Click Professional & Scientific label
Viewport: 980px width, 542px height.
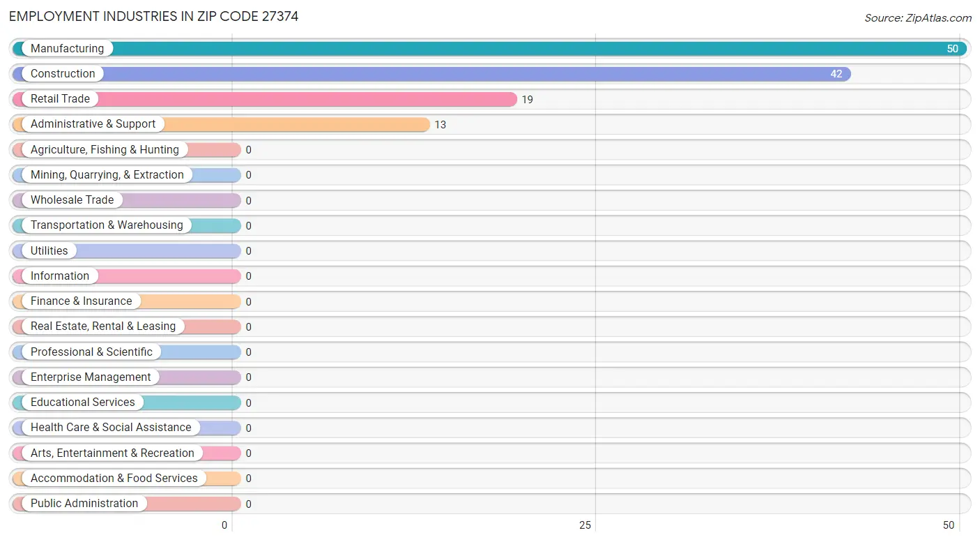91,352
